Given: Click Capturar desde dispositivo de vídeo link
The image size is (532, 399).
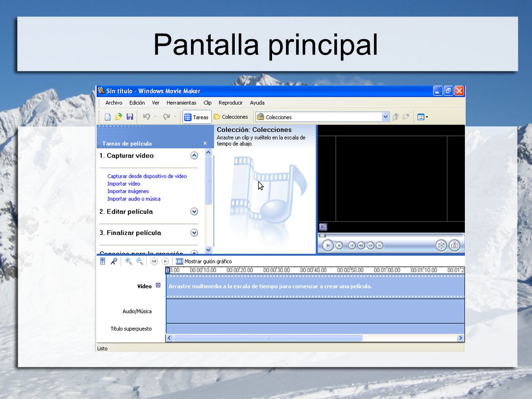Looking at the screenshot, I should pos(147,176).
